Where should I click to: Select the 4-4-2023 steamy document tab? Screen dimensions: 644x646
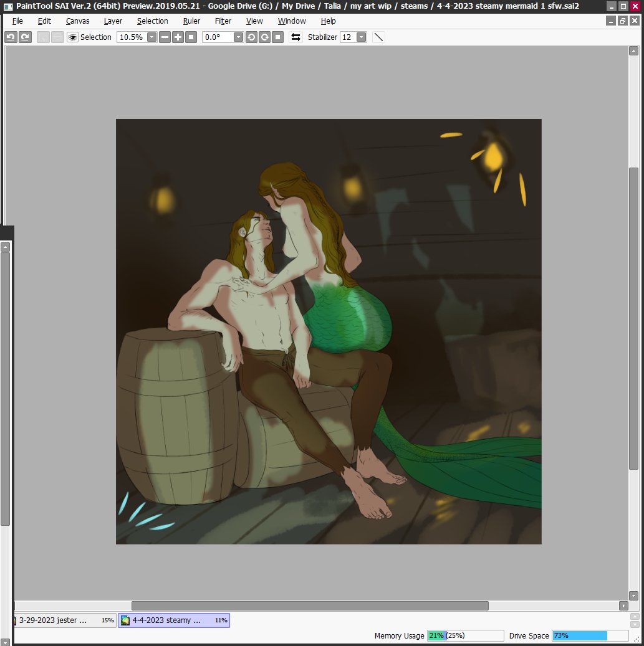(x=174, y=620)
